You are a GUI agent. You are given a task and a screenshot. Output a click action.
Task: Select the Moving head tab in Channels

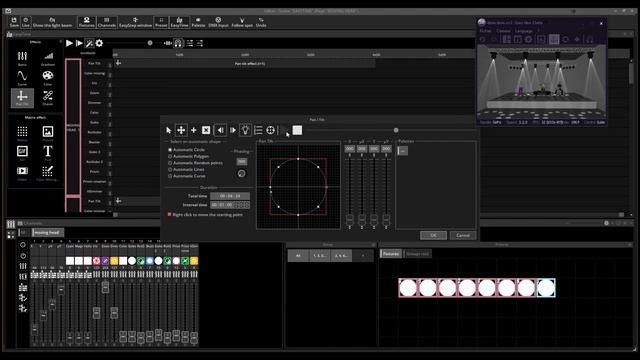(47, 232)
